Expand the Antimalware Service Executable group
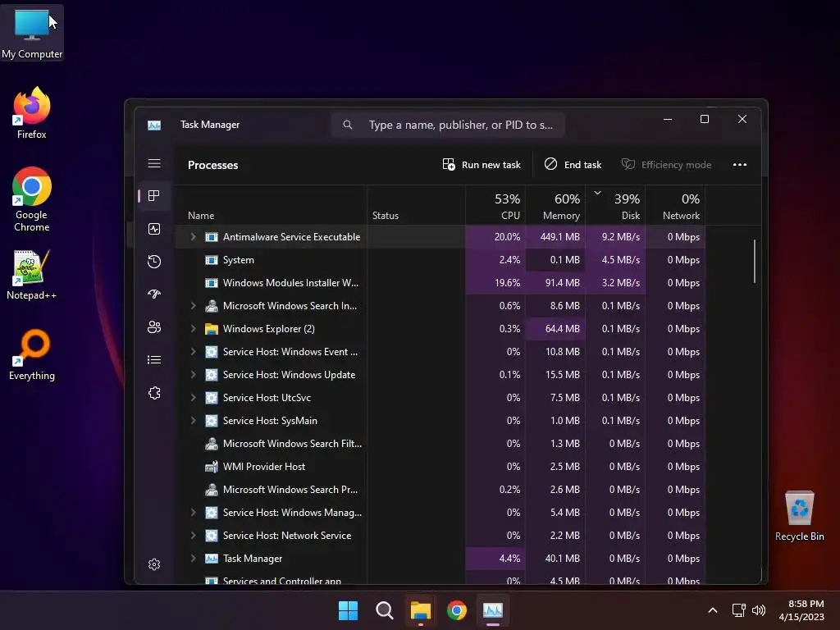The image size is (840, 630). (194, 237)
